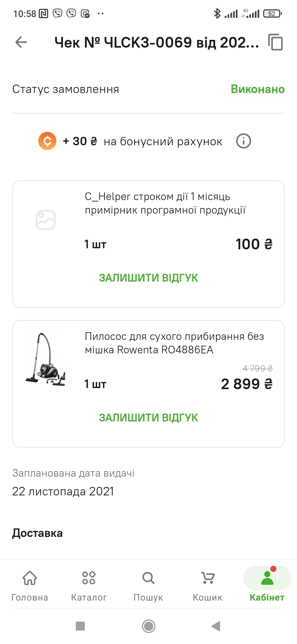The image size is (297, 644).
Task: Tap the back arrow icon
Action: [21, 42]
